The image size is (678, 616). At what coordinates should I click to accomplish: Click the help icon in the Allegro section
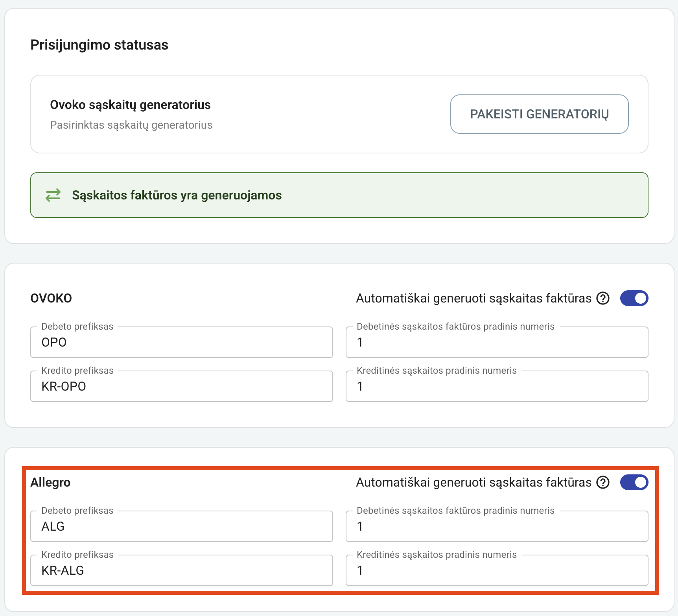click(x=602, y=483)
